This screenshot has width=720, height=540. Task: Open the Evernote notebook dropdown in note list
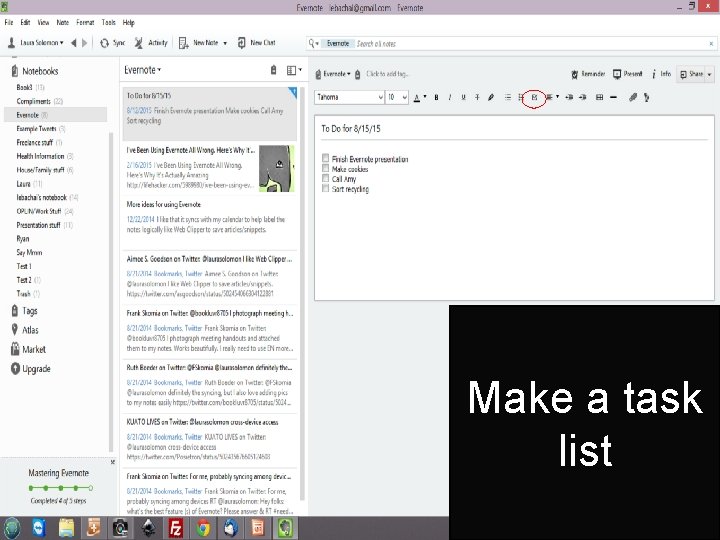143,70
